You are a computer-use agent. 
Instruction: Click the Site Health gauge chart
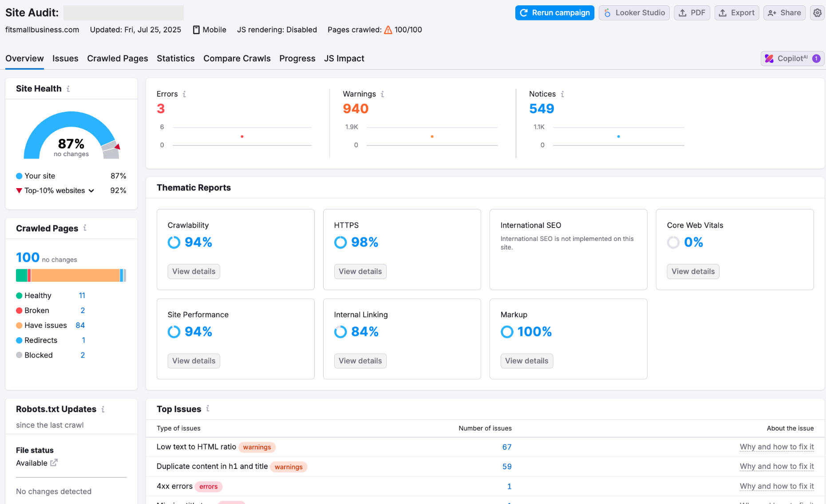pyautogui.click(x=71, y=135)
